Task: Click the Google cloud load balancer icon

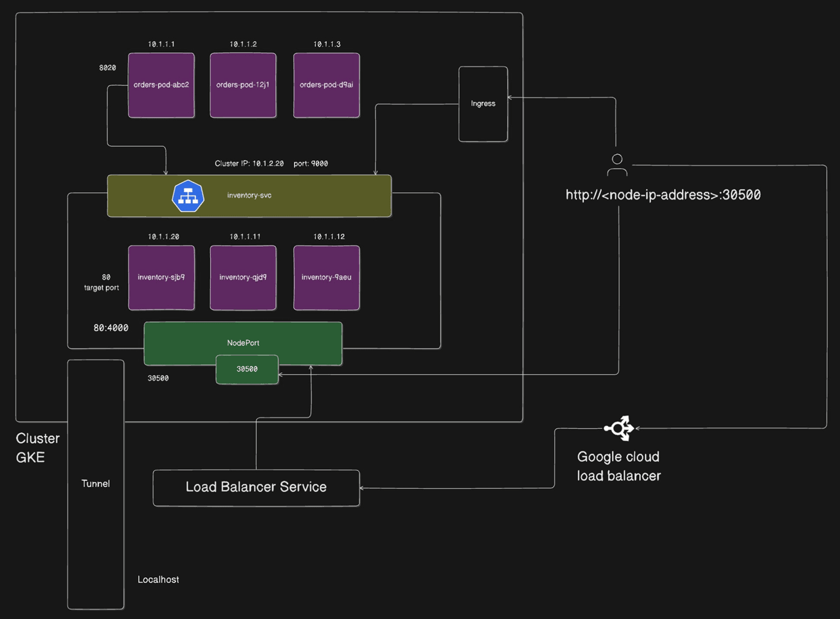Action: tap(619, 428)
